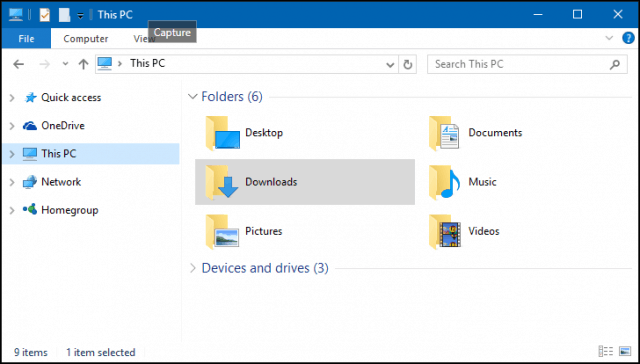Viewport: 640px width, 364px height.
Task: Open the recent locations dropdown arrow
Action: coord(65,64)
